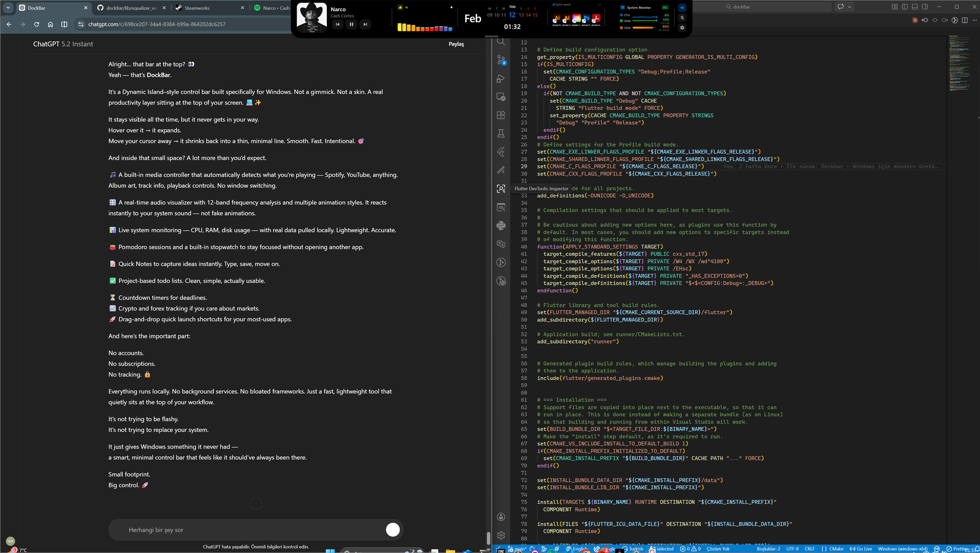The image size is (980, 553).
Task: Click Flutter DevTools Inspector icon
Action: 501,189
